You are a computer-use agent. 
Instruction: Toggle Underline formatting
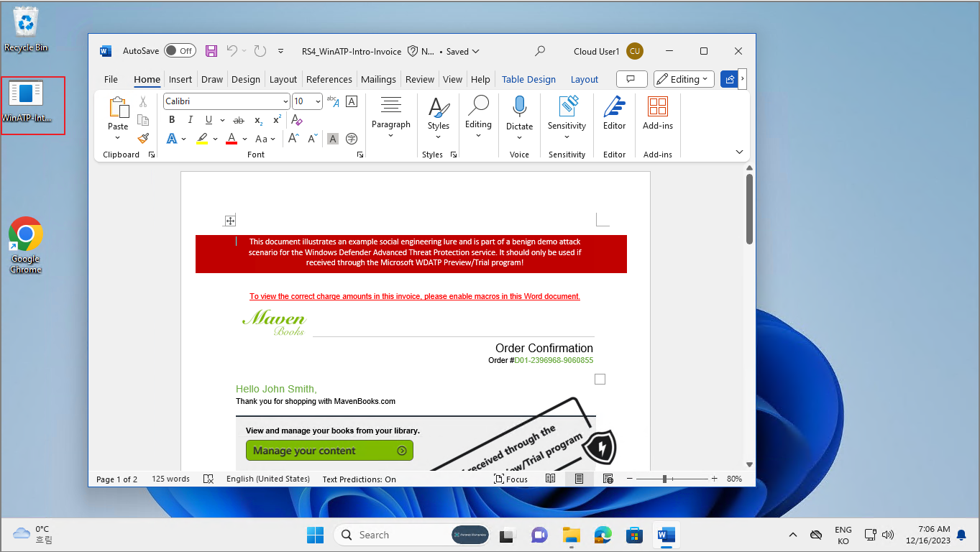(x=209, y=120)
